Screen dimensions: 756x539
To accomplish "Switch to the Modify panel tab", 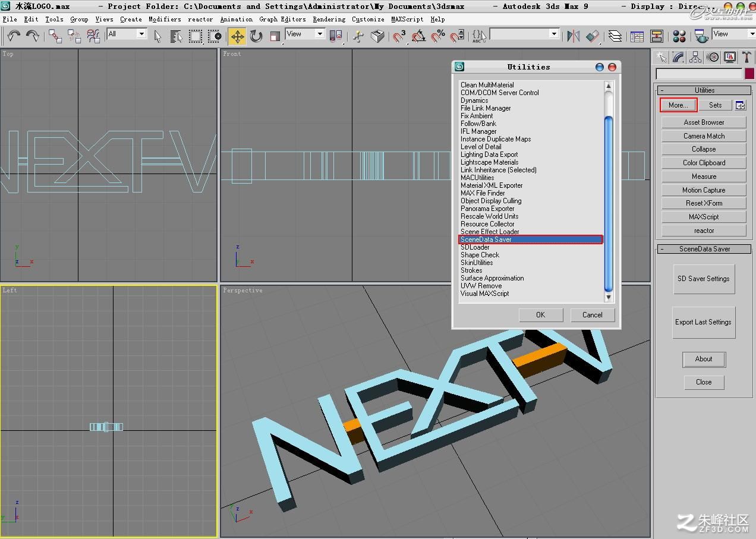I will coord(678,57).
